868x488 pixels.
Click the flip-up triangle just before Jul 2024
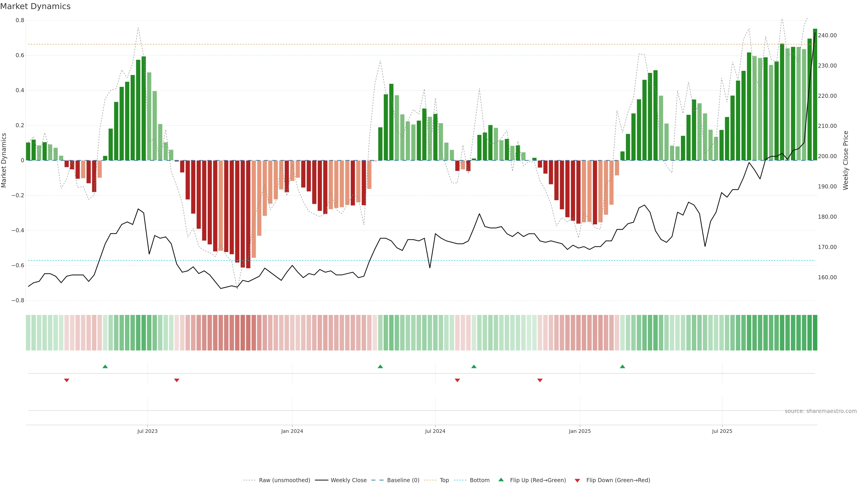[x=380, y=366]
